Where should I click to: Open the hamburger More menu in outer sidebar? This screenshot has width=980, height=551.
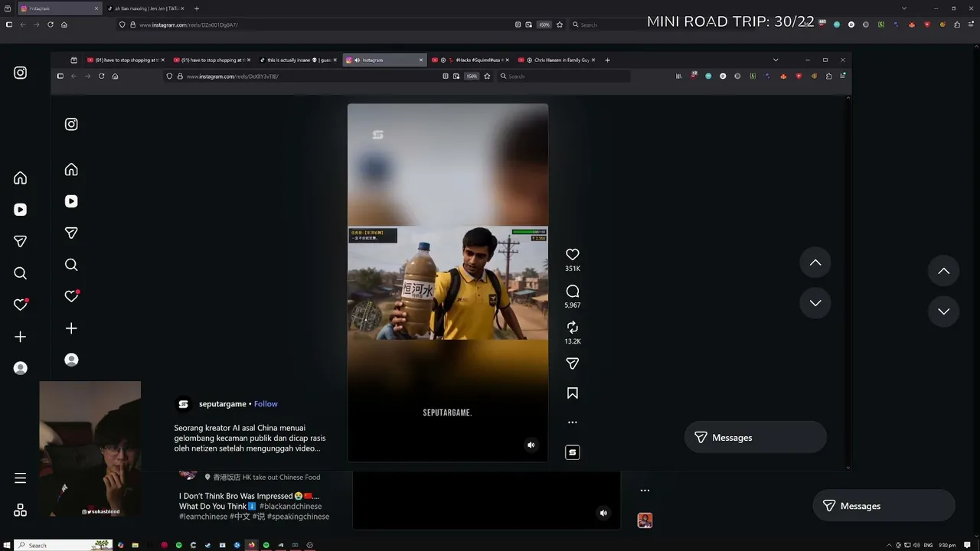coord(21,478)
